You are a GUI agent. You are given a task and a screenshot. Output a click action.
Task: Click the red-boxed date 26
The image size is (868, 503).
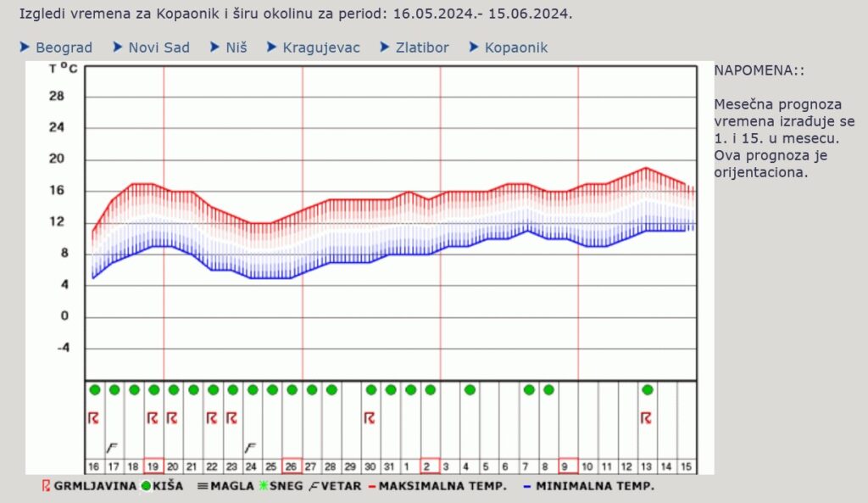click(292, 466)
